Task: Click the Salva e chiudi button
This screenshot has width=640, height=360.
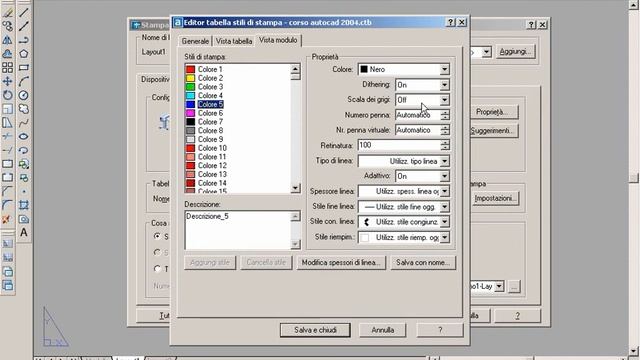Action: coord(315,330)
